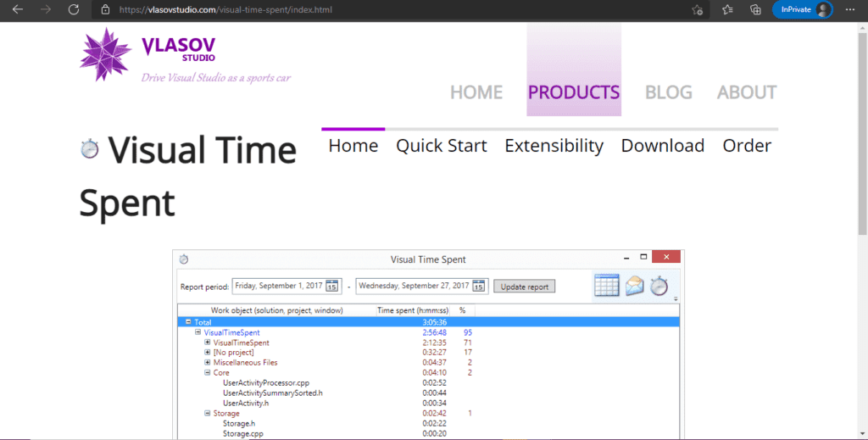Viewport: 868px width, 440px height.
Task: Open the end date calendar picker
Action: [x=480, y=286]
